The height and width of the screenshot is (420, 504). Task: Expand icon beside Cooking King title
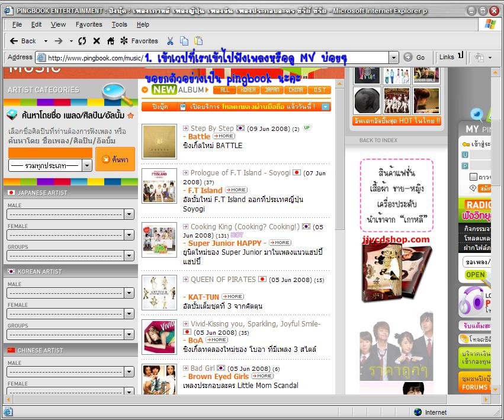(x=186, y=226)
